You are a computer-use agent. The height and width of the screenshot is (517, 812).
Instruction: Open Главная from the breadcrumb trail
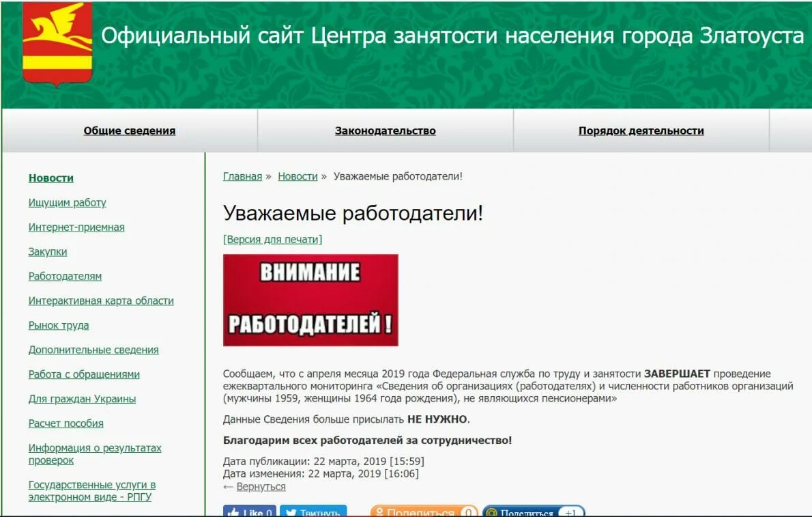pyautogui.click(x=241, y=176)
